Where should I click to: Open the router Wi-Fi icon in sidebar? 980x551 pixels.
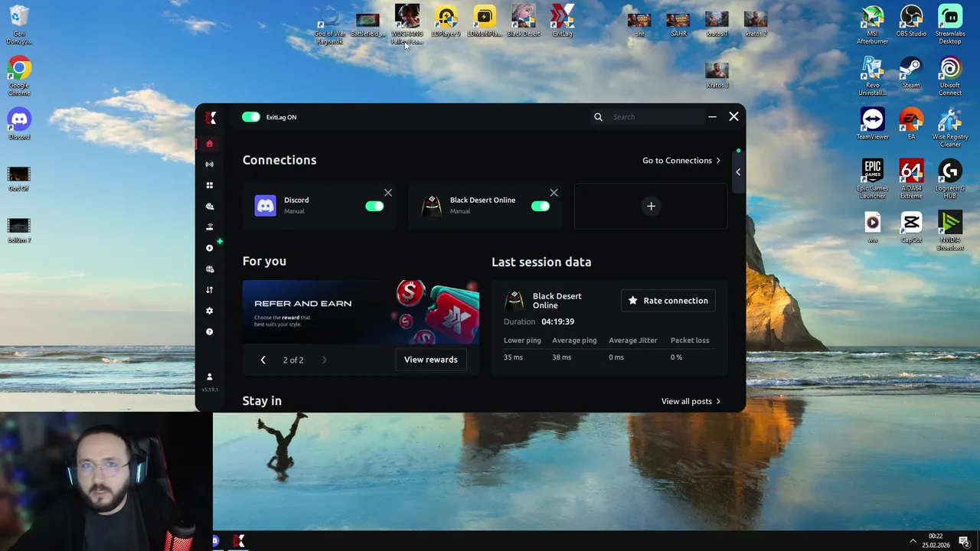[x=209, y=227]
